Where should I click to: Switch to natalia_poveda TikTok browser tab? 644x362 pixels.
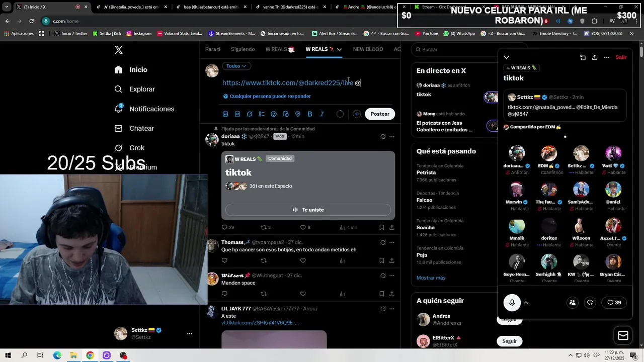point(131,7)
